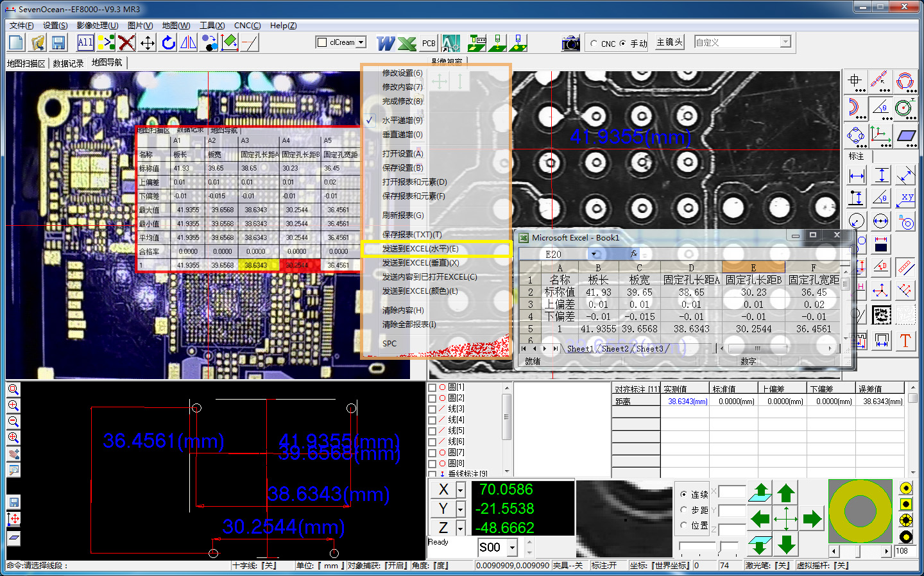Switch to the 数据记录 tab

tap(68, 64)
